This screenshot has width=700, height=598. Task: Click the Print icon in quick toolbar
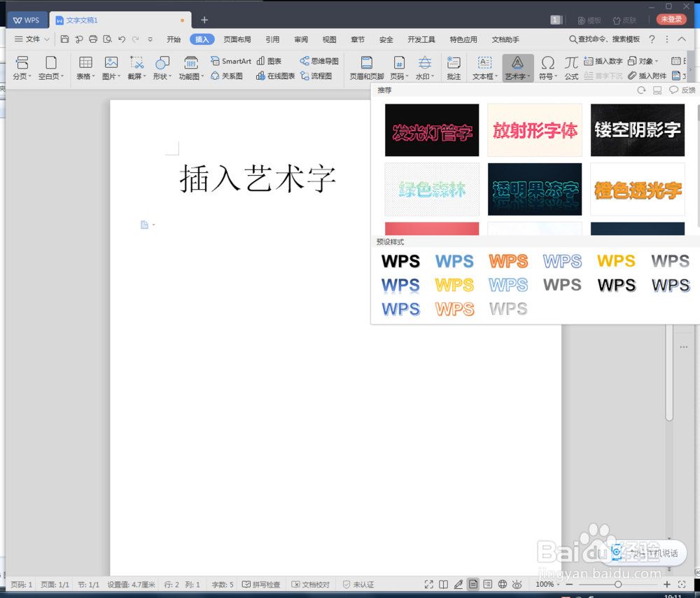pyautogui.click(x=93, y=39)
